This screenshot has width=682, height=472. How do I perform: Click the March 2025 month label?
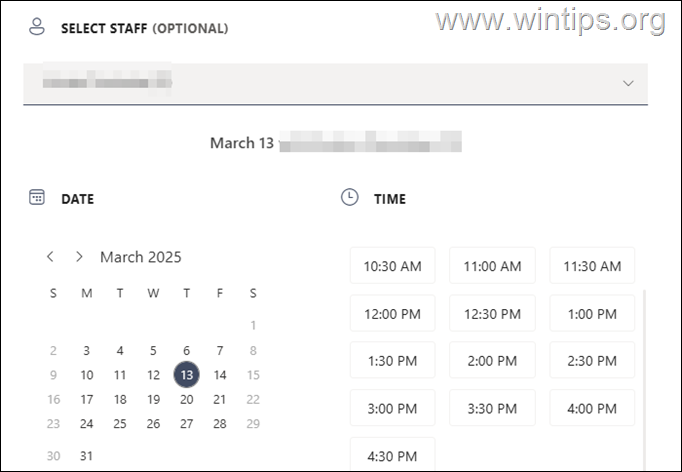pos(141,257)
